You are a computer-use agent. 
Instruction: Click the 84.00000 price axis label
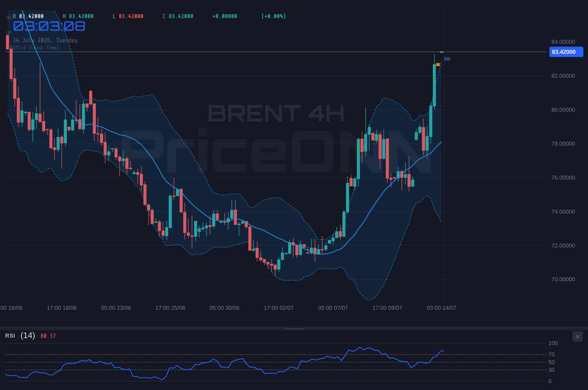click(563, 42)
